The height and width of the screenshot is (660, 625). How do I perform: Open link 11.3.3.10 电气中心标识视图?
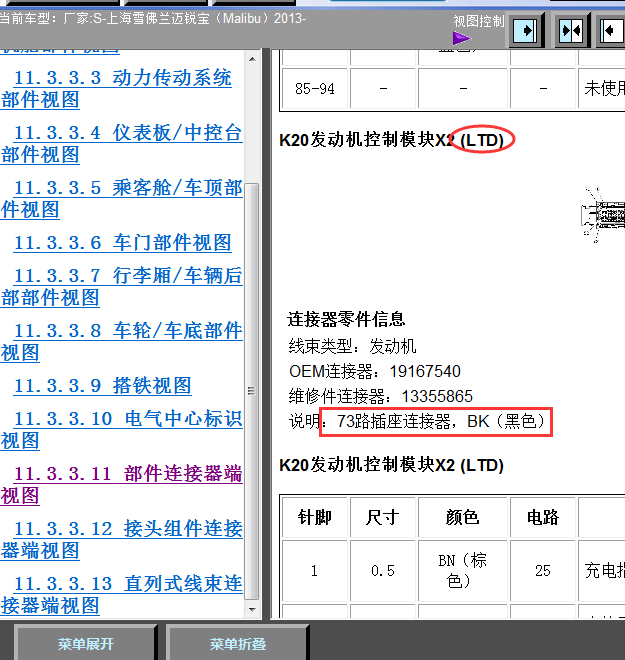[x=122, y=429]
